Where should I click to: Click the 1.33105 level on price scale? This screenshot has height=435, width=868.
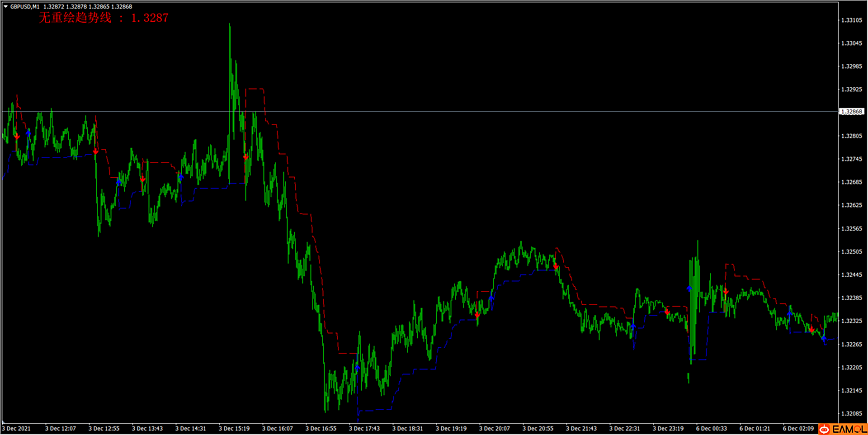click(851, 20)
